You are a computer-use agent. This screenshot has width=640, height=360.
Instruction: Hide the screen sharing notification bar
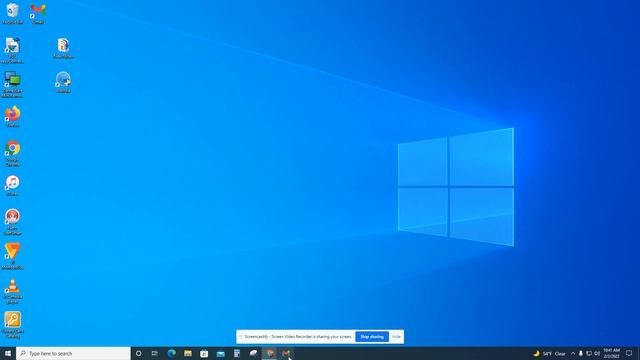pyautogui.click(x=396, y=337)
